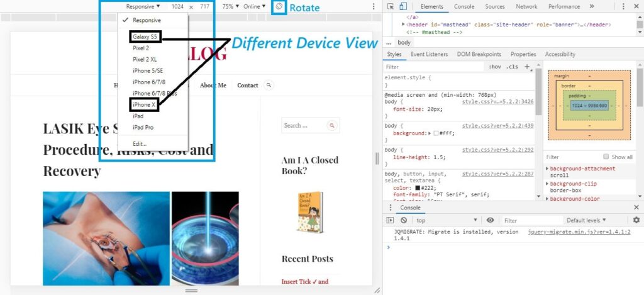Image resolution: width=644 pixels, height=295 pixels.
Task: Click the Rotate device orientation icon
Action: pyautogui.click(x=279, y=6)
